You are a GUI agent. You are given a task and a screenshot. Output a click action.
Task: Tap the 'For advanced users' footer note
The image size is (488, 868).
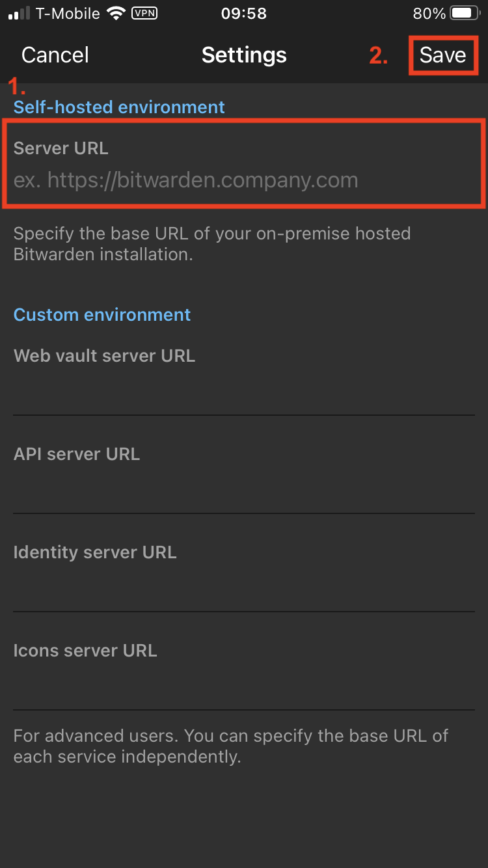230,746
